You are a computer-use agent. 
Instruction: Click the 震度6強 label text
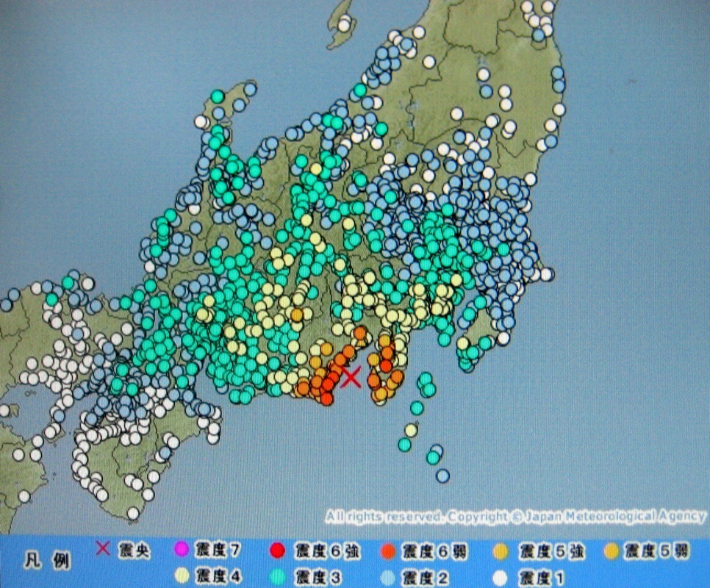click(x=327, y=551)
